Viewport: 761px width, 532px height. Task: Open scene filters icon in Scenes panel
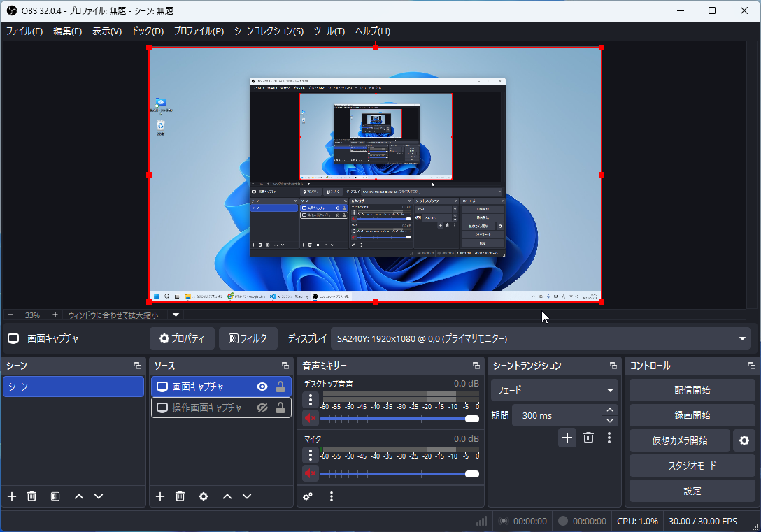coord(55,496)
